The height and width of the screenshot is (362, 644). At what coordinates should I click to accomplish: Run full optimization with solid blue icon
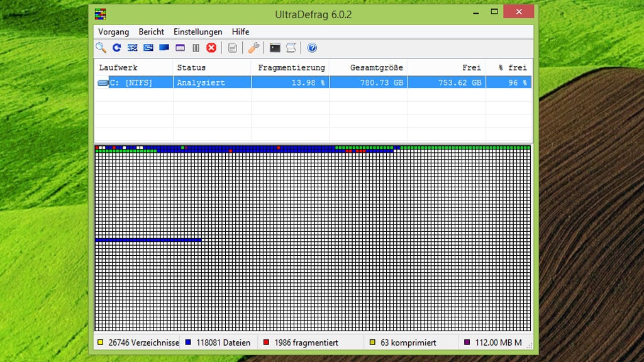click(x=164, y=48)
